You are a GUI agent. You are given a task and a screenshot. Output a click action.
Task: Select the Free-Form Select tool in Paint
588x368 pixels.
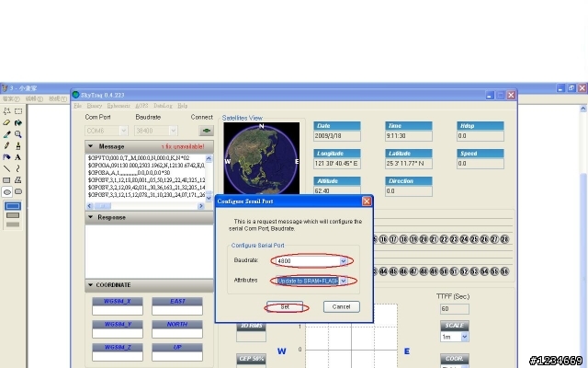pyautogui.click(x=6, y=111)
